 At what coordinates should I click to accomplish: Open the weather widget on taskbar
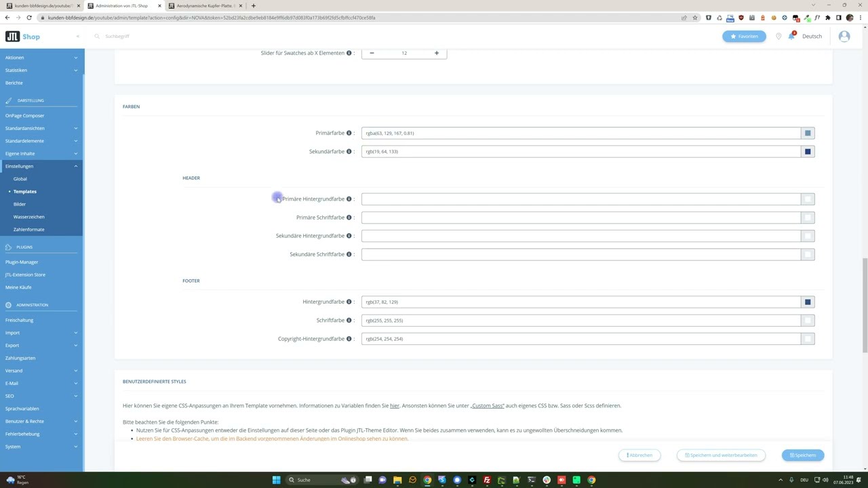pos(16,480)
